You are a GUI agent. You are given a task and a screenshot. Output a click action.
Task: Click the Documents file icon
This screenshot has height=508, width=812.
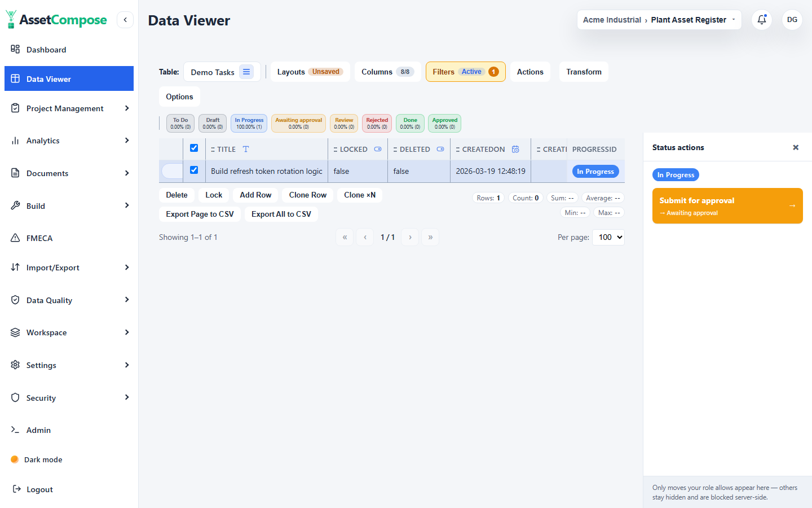pyautogui.click(x=15, y=173)
